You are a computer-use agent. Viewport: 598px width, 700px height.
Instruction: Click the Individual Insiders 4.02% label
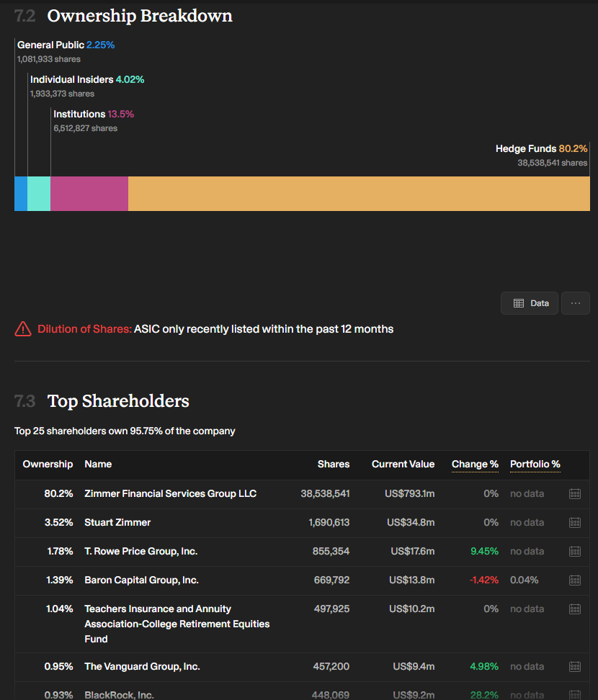[87, 79]
